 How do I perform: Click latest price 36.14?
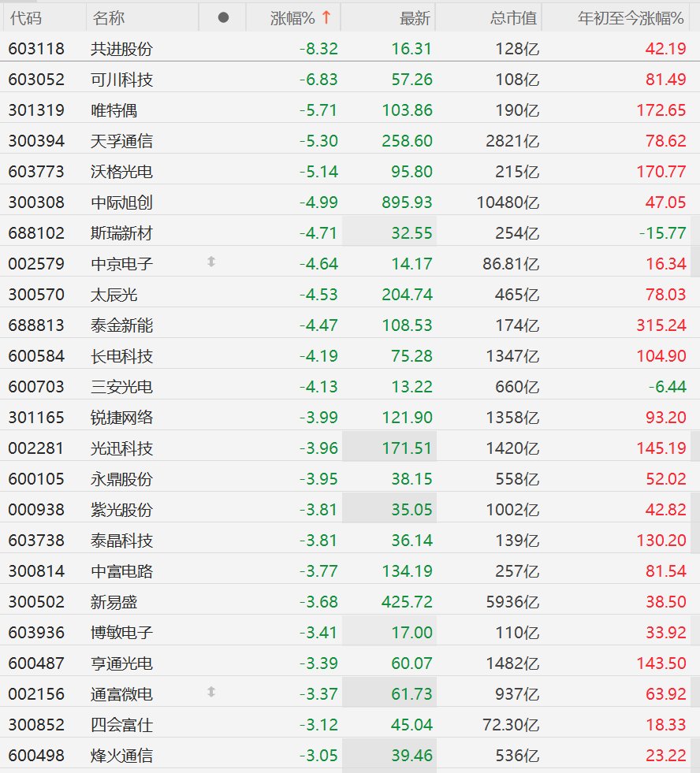(412, 541)
